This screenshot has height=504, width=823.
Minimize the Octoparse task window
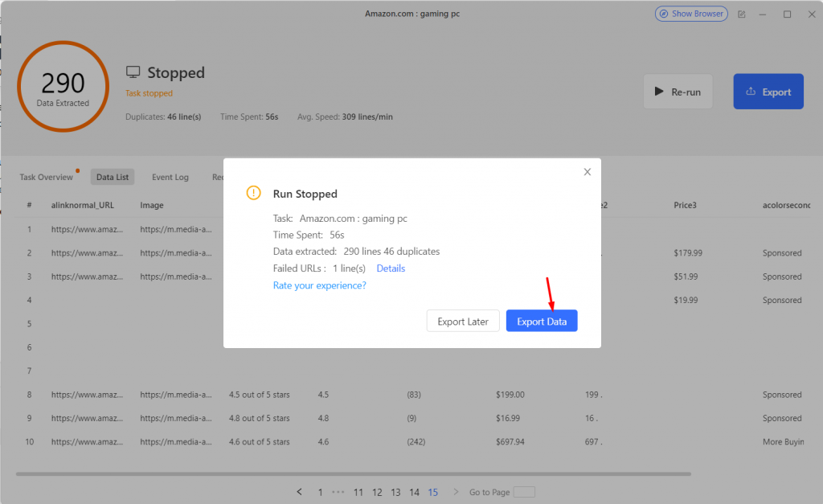[763, 14]
